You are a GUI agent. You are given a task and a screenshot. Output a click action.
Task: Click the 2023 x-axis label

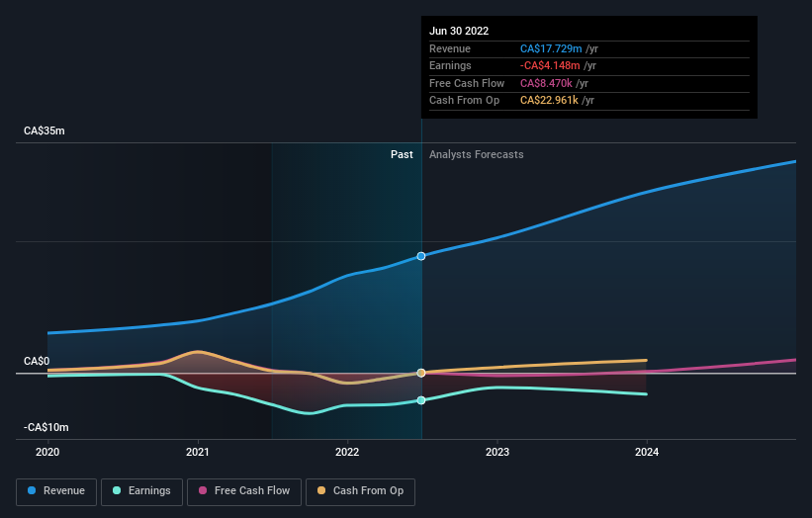point(497,452)
